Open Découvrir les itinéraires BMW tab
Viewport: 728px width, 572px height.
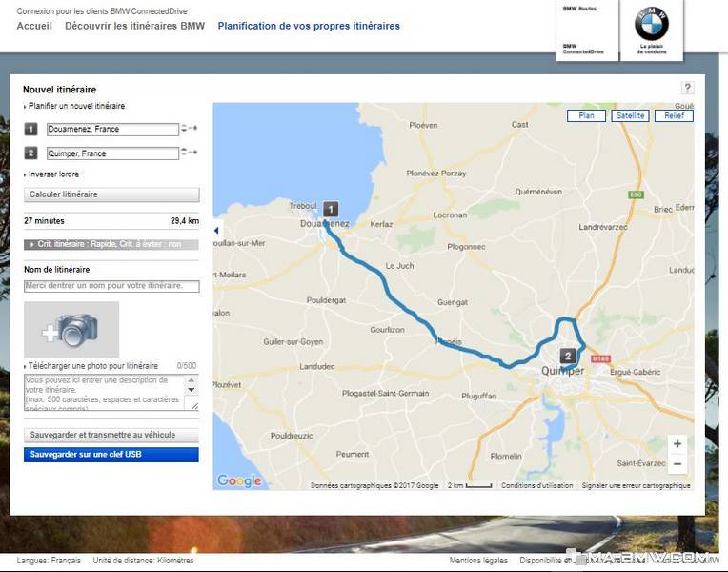(134, 26)
